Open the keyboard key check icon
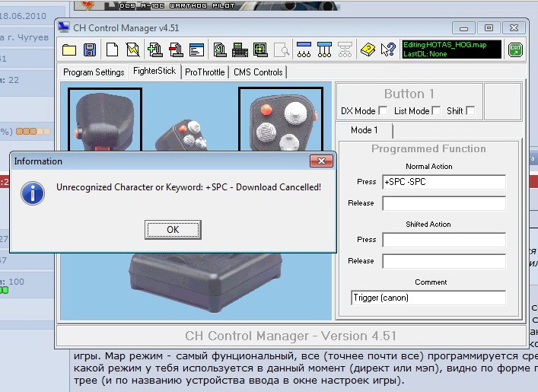This screenshot has height=392, width=538. click(x=240, y=49)
